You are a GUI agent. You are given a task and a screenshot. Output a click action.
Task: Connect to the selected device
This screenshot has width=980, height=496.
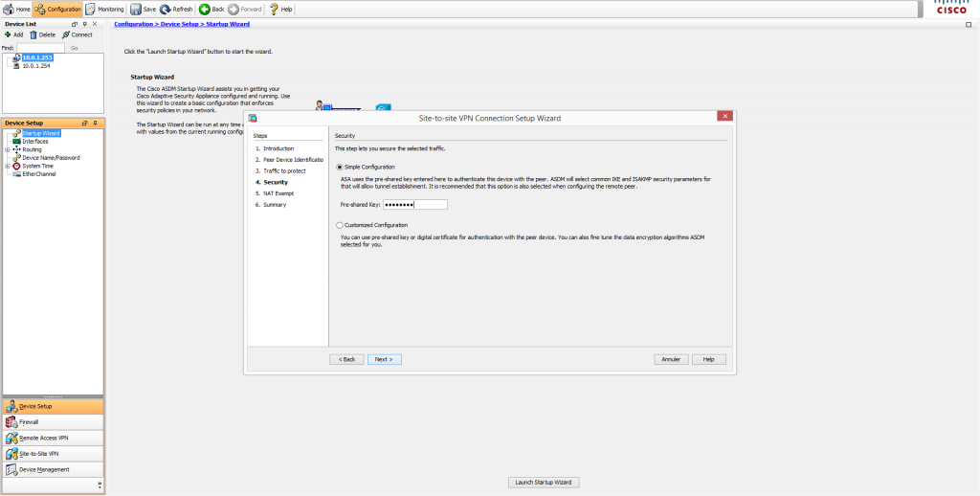point(77,35)
